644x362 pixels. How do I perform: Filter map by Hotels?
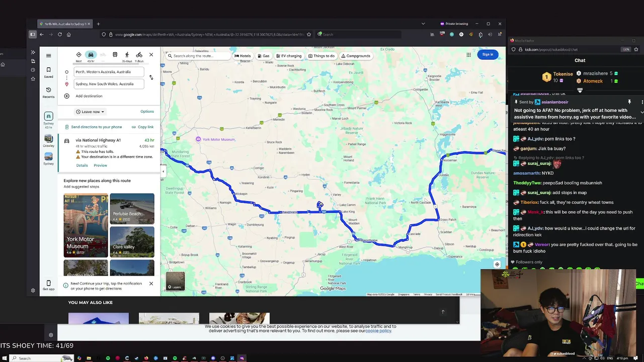[x=243, y=56]
